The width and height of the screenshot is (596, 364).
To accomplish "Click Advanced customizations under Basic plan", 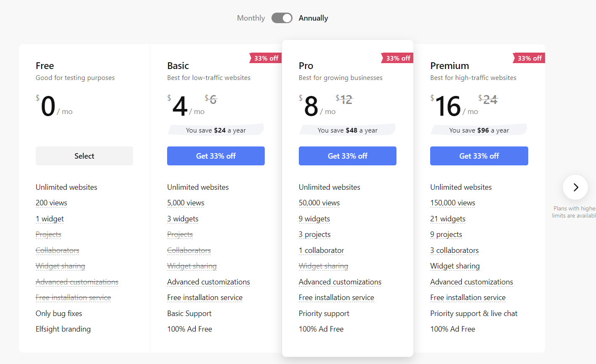I will click(x=208, y=282).
